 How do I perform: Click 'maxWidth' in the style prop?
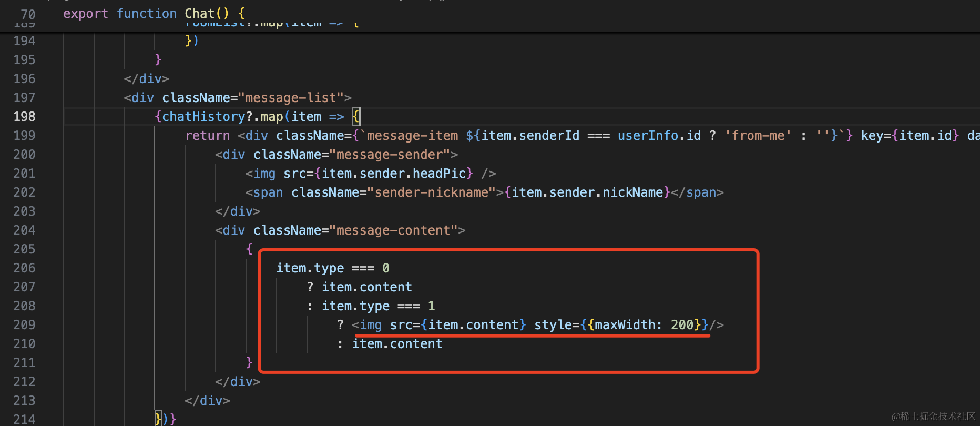click(625, 325)
